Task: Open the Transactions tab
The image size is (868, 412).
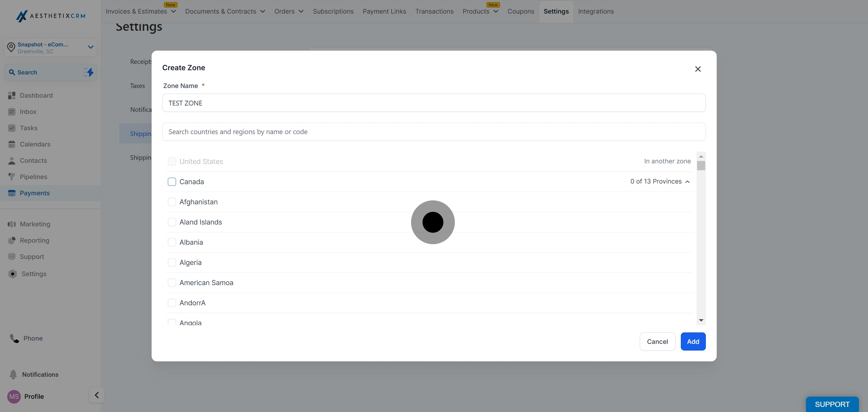Action: 434,11
